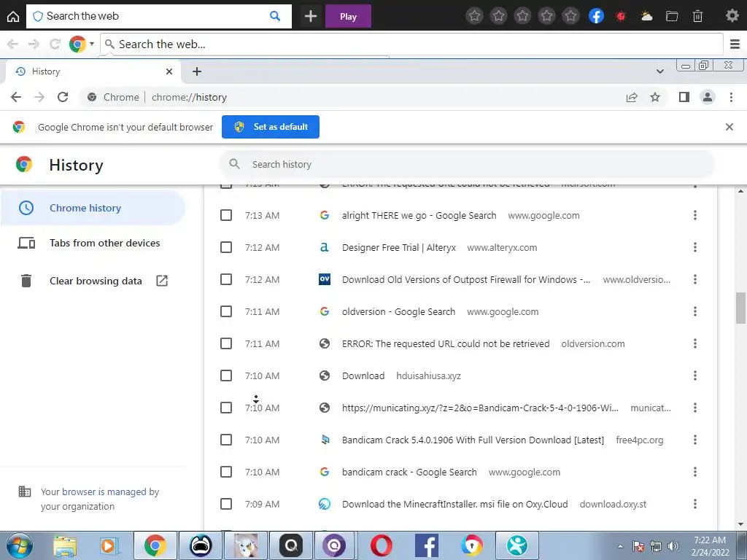
Task: Open the Facebook app on the taskbar
Action: (426, 545)
